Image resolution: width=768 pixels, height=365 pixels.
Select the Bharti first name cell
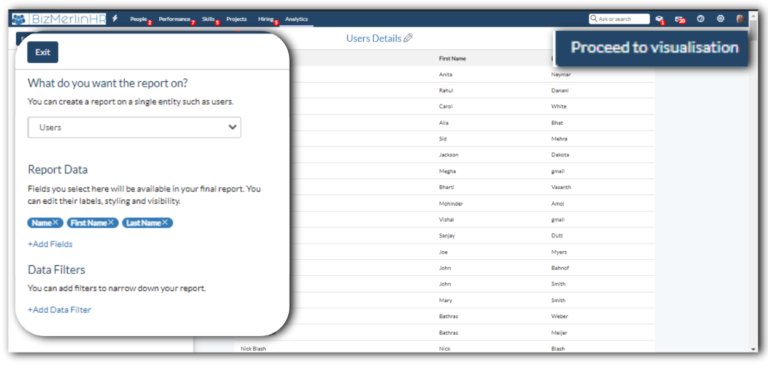(x=447, y=187)
